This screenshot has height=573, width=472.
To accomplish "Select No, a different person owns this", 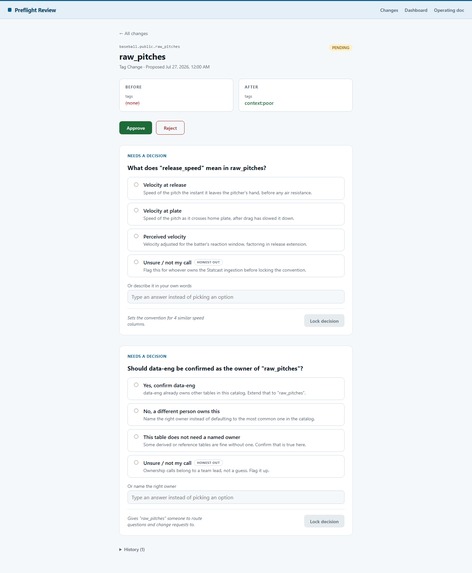I will click(x=136, y=411).
